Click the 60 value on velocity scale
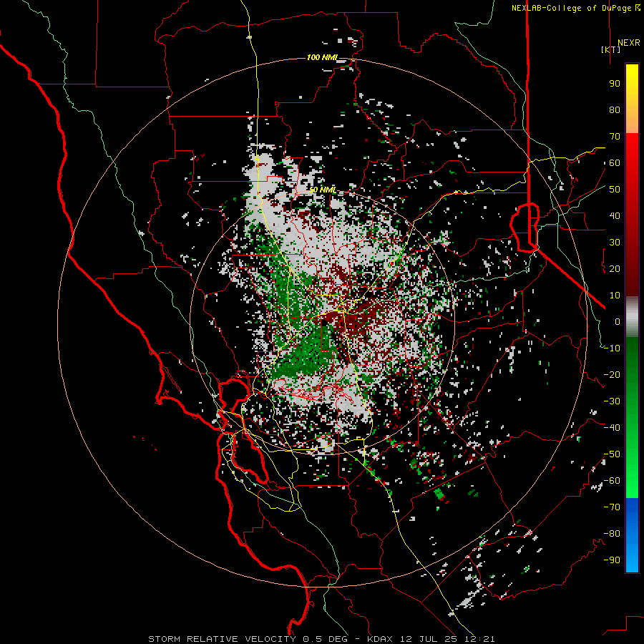644x644 pixels. pyautogui.click(x=615, y=162)
